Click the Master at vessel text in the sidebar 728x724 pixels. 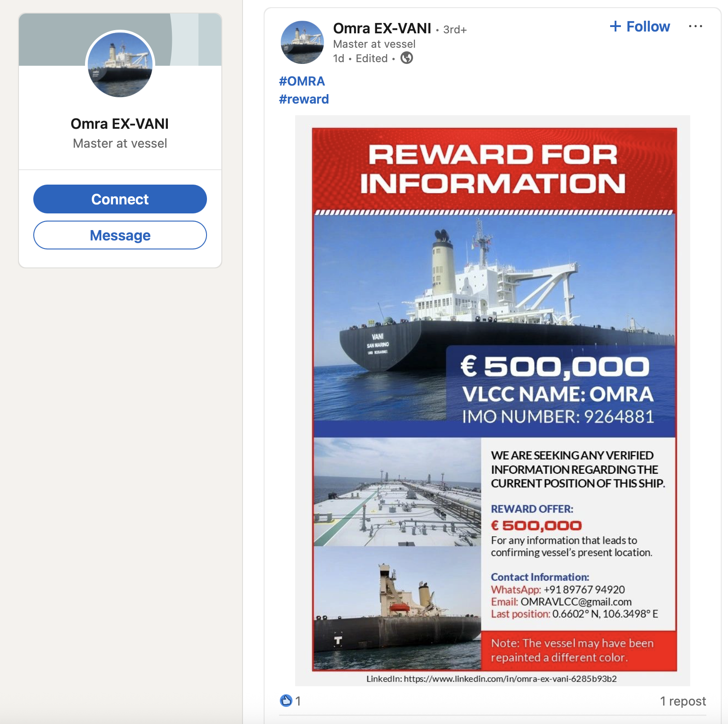pos(120,143)
